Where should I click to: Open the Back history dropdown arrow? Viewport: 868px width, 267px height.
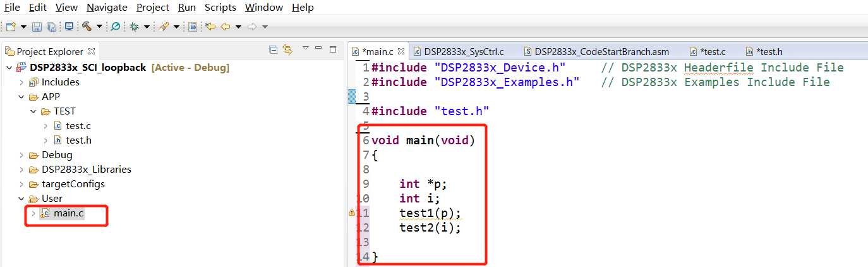[x=238, y=27]
